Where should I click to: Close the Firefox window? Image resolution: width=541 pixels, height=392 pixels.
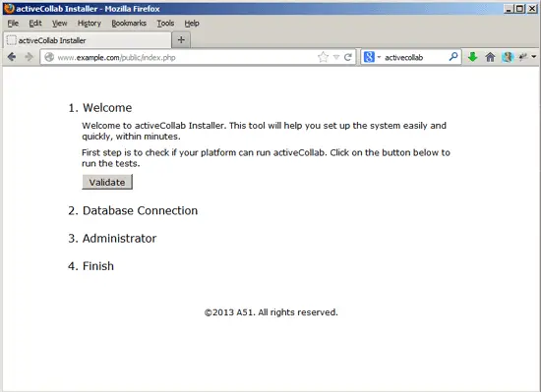(x=532, y=9)
